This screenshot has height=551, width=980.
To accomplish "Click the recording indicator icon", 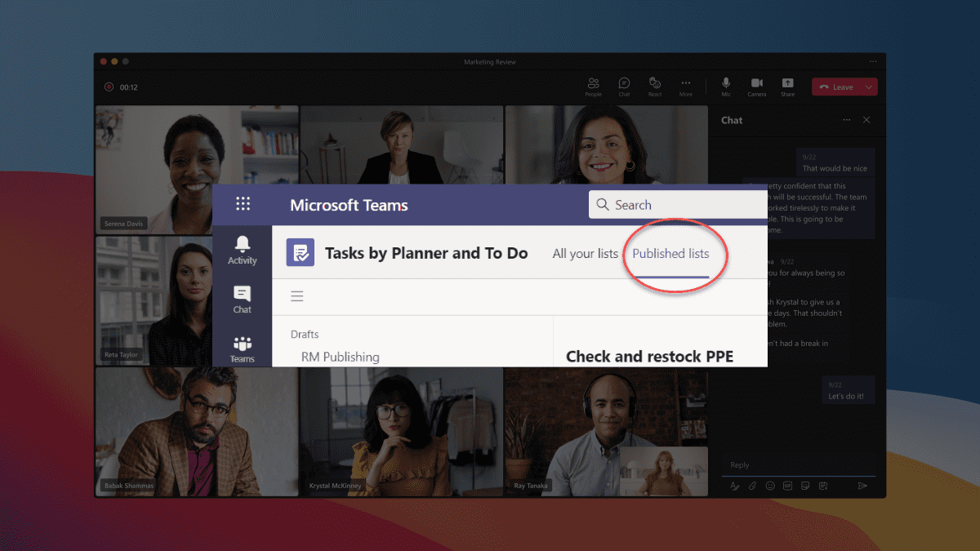I will coord(109,87).
